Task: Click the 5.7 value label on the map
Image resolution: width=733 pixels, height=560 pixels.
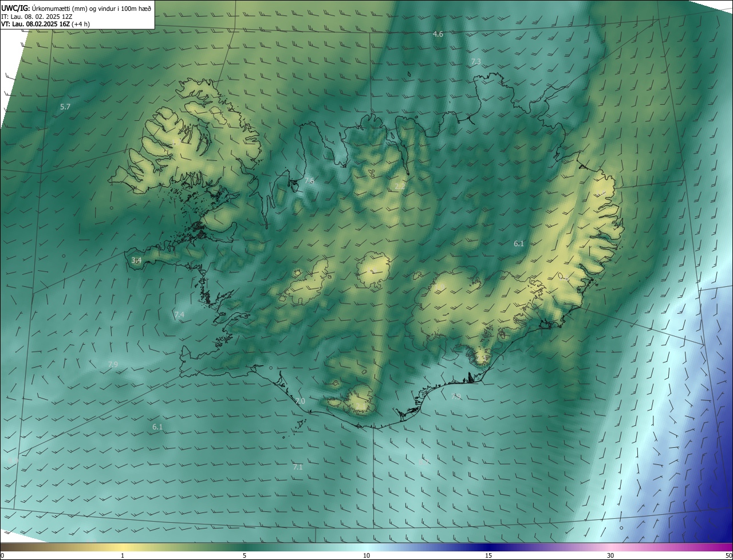Action: click(65, 107)
